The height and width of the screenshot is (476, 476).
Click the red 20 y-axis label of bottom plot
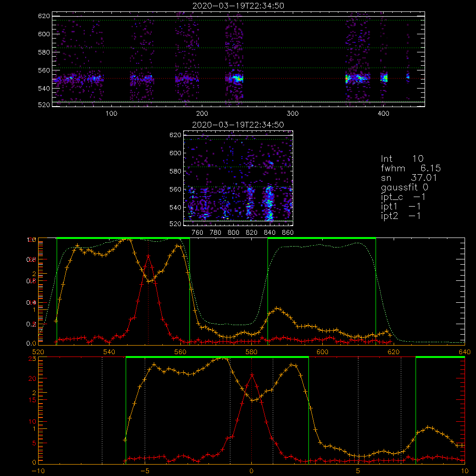(x=32, y=378)
